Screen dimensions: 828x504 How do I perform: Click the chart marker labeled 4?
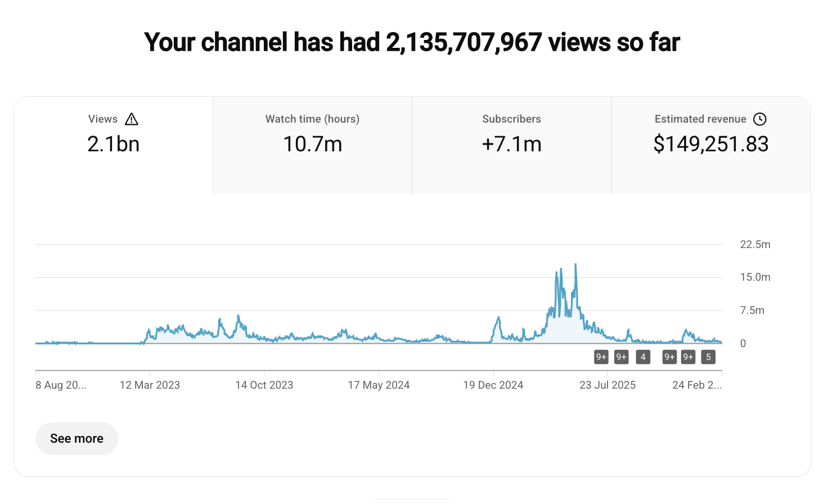tap(643, 357)
